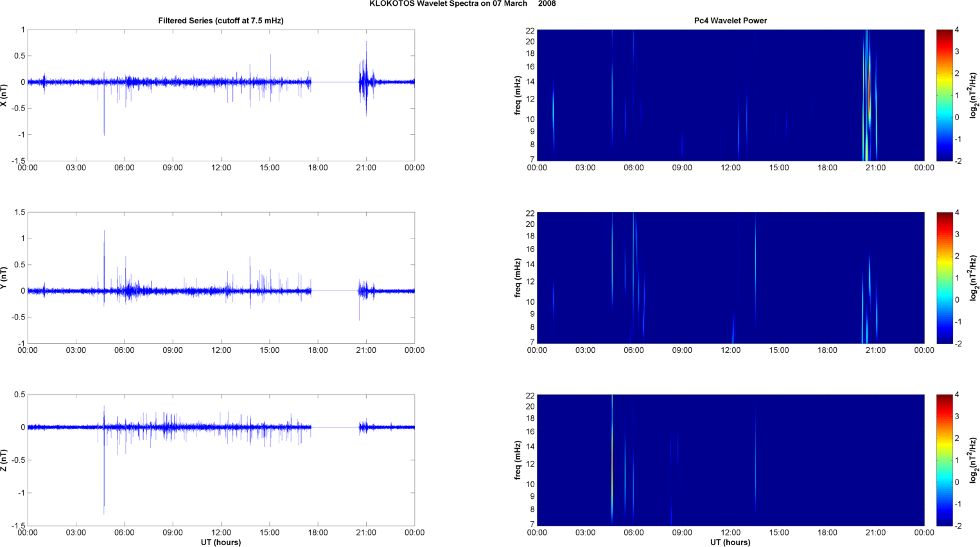980x547 pixels.
Task: Click the large negative spike in Z series
Action: click(104, 472)
